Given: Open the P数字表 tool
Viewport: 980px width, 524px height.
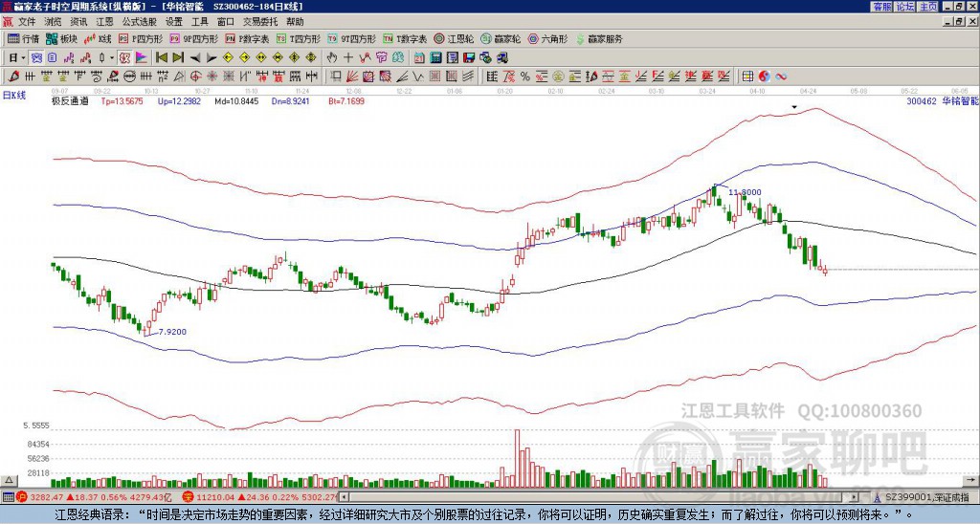Looking at the screenshot, I should pyautogui.click(x=247, y=38).
